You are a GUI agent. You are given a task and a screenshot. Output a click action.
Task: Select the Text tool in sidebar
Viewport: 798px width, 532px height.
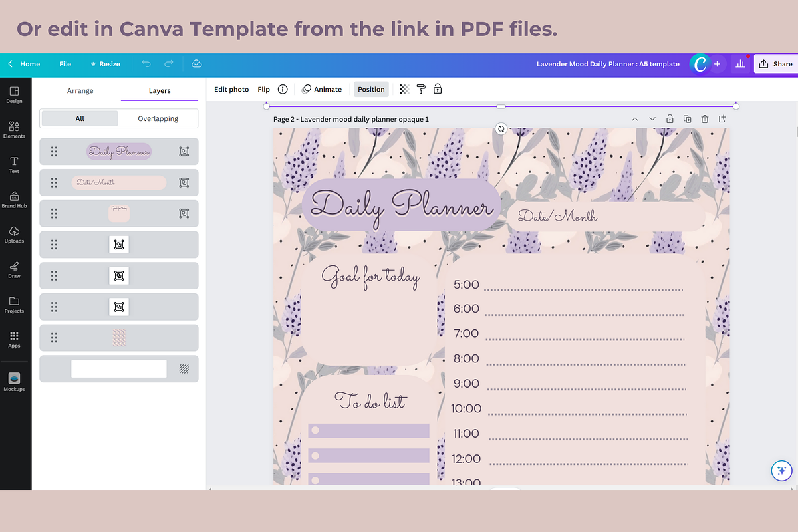click(14, 164)
